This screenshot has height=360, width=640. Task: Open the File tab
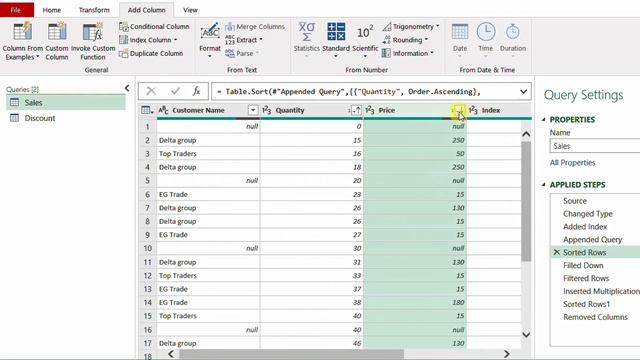coord(17,10)
